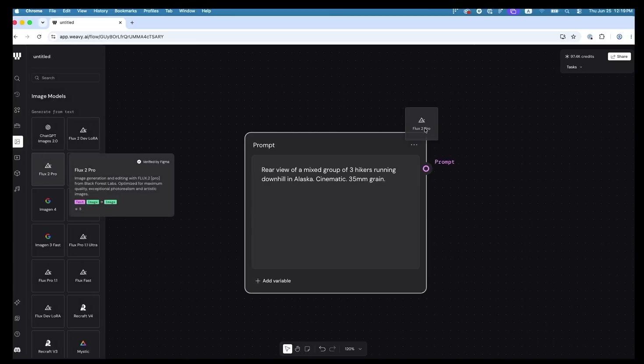Click the Share button

click(x=619, y=57)
